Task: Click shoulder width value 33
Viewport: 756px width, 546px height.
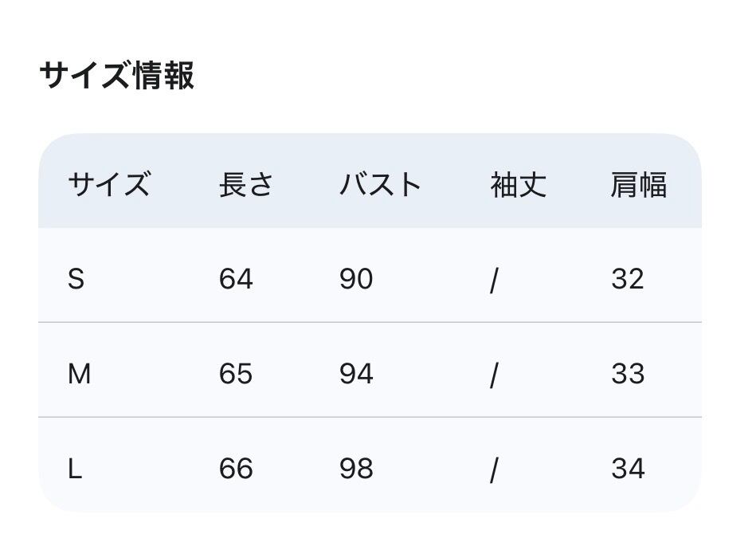Action: pos(628,374)
